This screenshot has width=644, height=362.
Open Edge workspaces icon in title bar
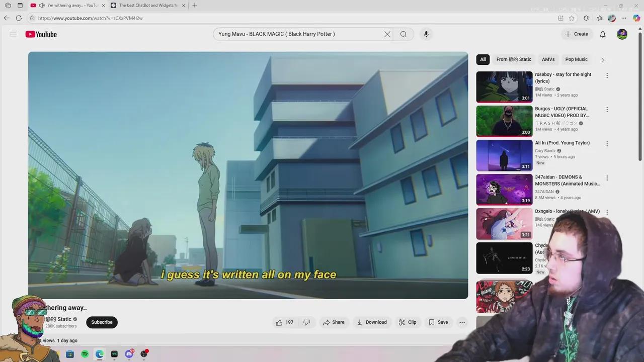[x=8, y=6]
